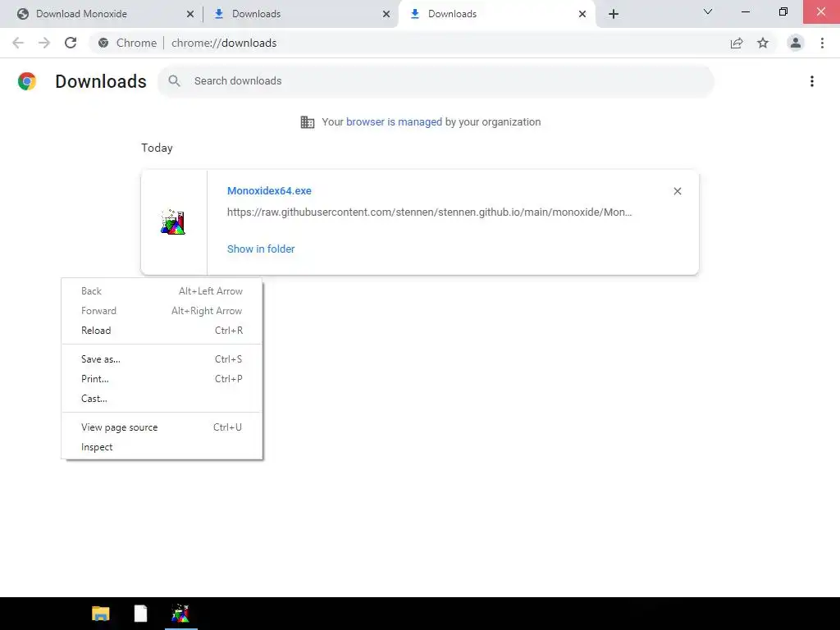Screen dimensions: 840x630
Task: Click the Downloads page heading
Action: coord(101,81)
